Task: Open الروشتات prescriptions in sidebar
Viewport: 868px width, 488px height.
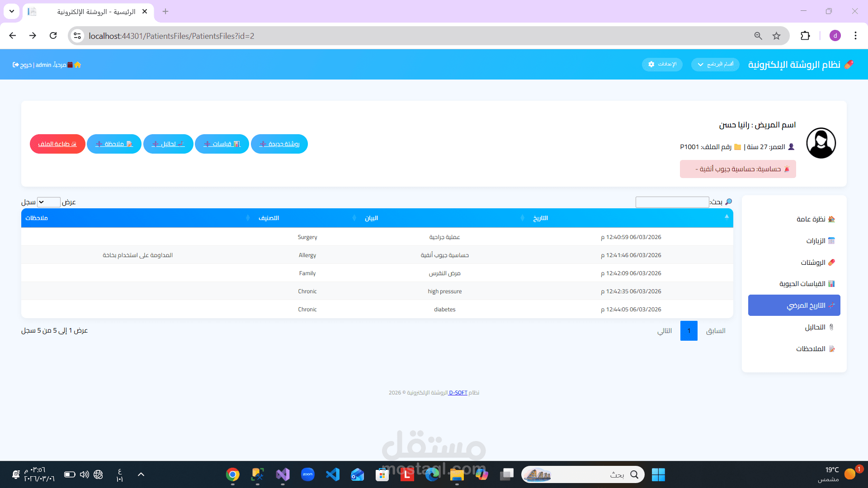Action: pyautogui.click(x=813, y=262)
